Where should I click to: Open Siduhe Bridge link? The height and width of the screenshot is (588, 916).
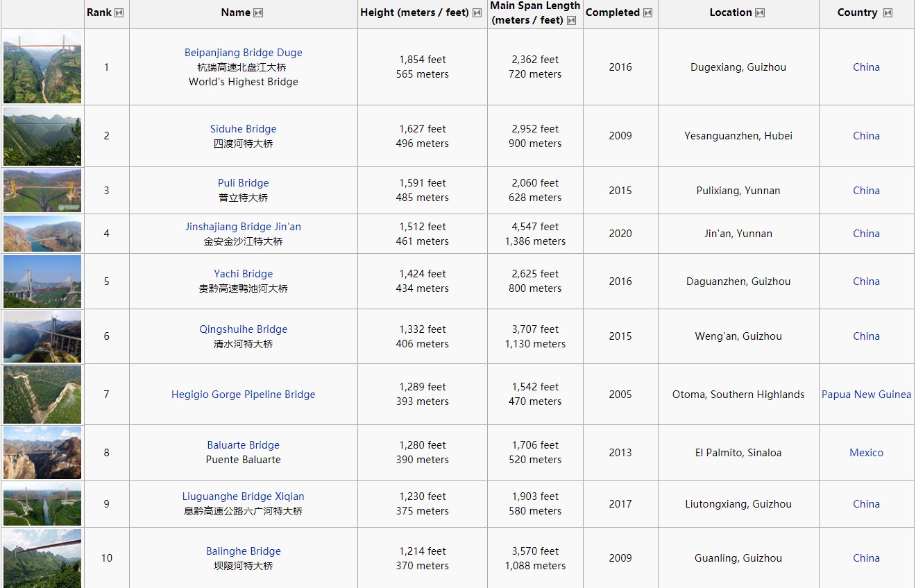point(244,129)
